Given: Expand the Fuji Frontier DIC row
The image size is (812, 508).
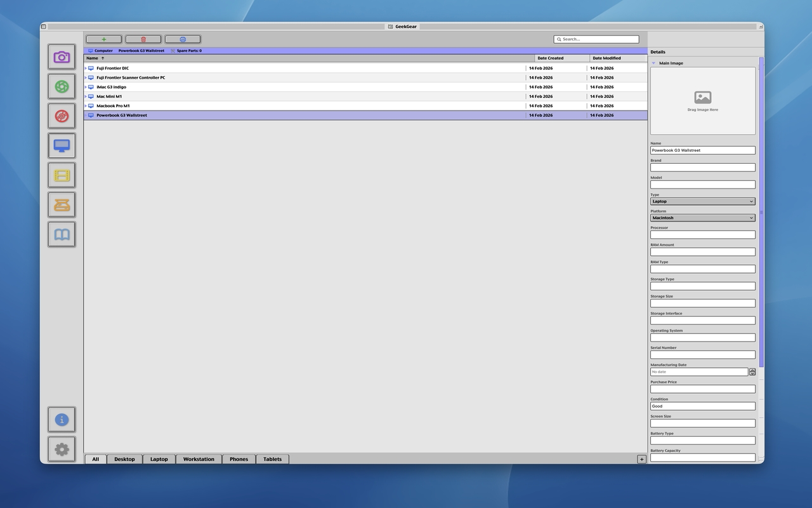Looking at the screenshot, I should tap(86, 68).
